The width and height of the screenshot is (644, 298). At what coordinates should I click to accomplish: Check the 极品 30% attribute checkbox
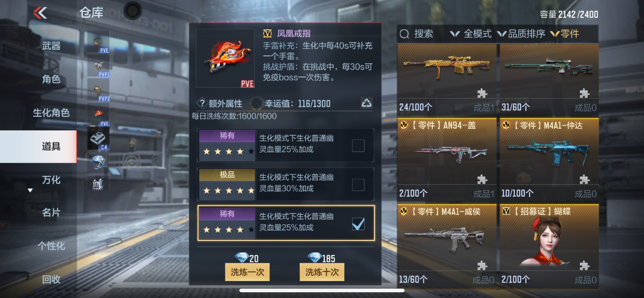[358, 185]
